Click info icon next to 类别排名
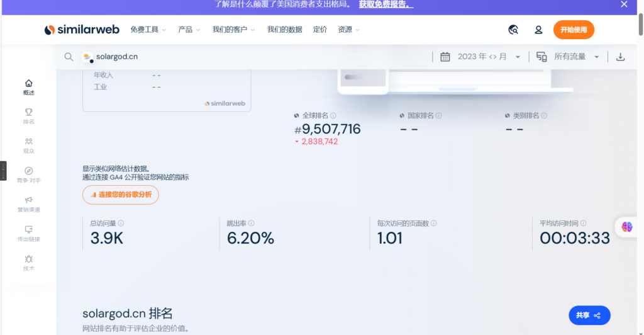Image resolution: width=644 pixels, height=335 pixels. pyautogui.click(x=544, y=115)
